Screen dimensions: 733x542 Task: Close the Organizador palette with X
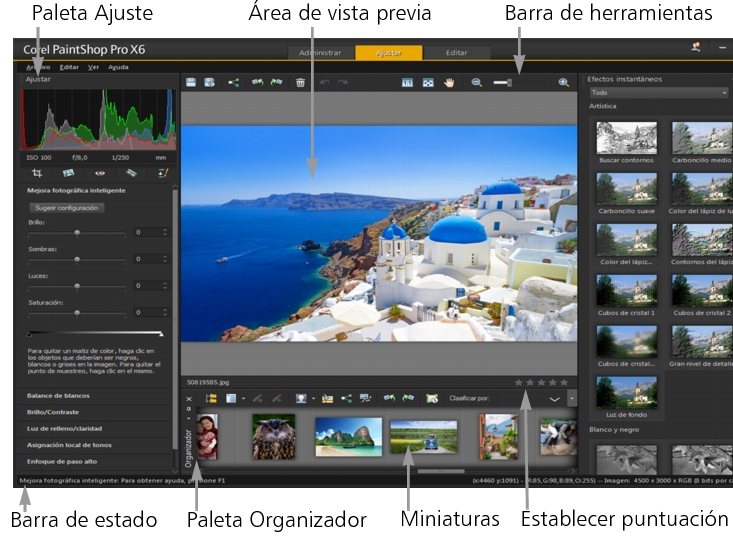[x=189, y=399]
